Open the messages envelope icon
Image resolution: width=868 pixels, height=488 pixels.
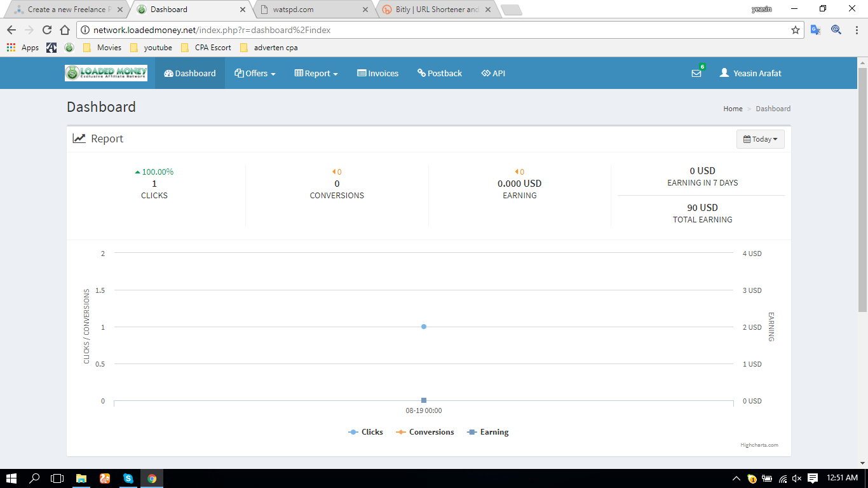[696, 73]
